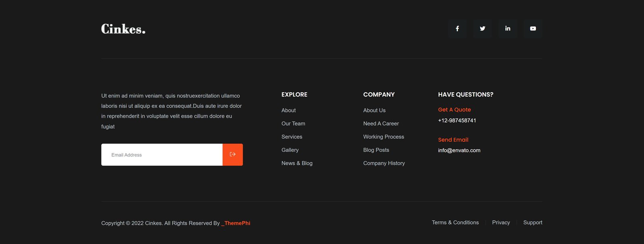Click the _ThemePhi credit link

point(236,223)
